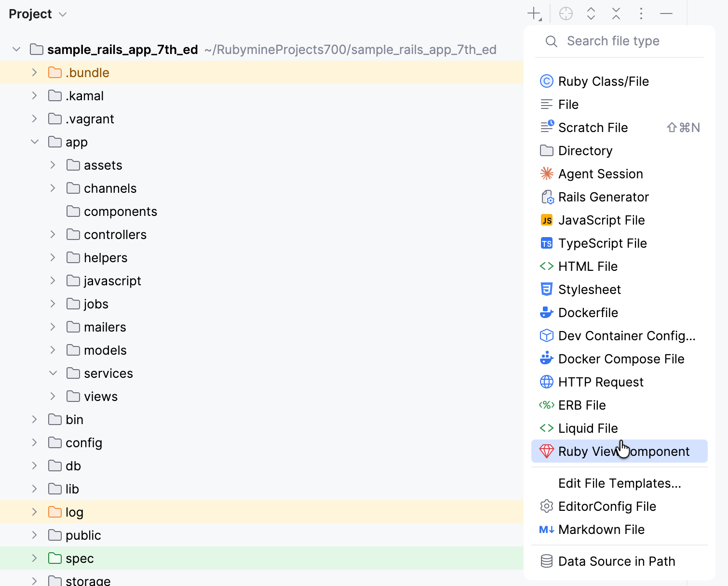Click the TypeScript File TS icon

pos(546,243)
